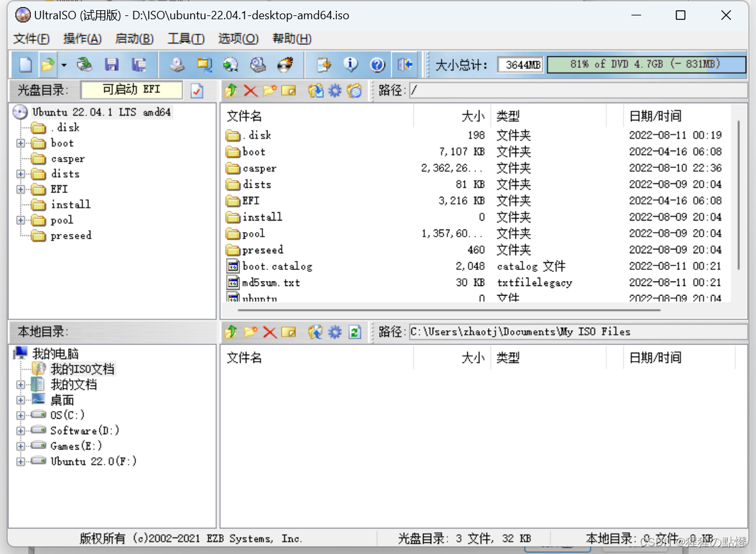Click the 可启动 EFI boot type field

tap(132, 90)
